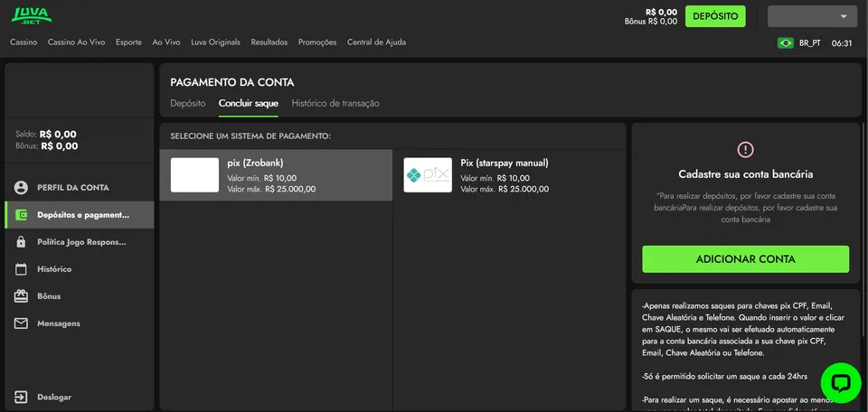This screenshot has height=412, width=868.
Task: Click the Deslogar exit icon
Action: 21,397
